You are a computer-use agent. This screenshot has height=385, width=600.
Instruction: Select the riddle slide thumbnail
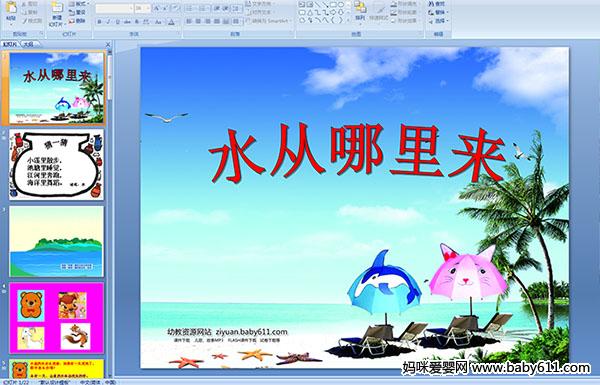tap(57, 164)
